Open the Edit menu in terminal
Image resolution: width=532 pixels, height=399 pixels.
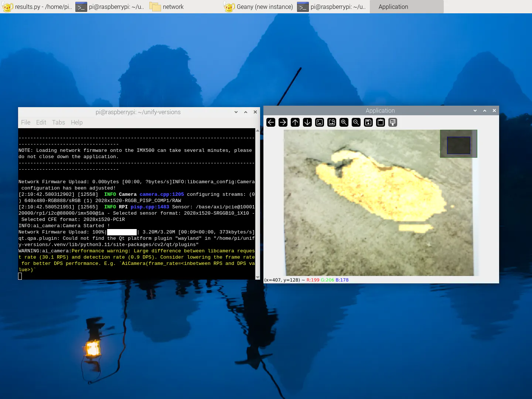click(x=41, y=122)
